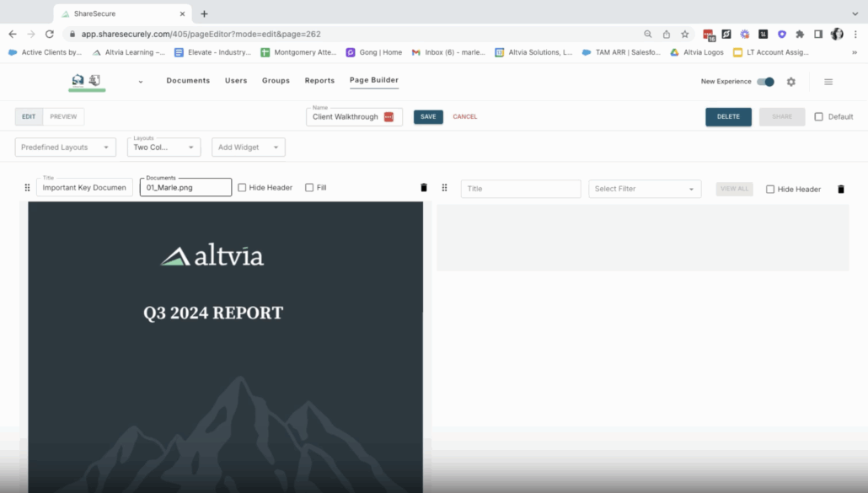The height and width of the screenshot is (493, 868).
Task: Grab the left widget drag handle
Action: [27, 188]
